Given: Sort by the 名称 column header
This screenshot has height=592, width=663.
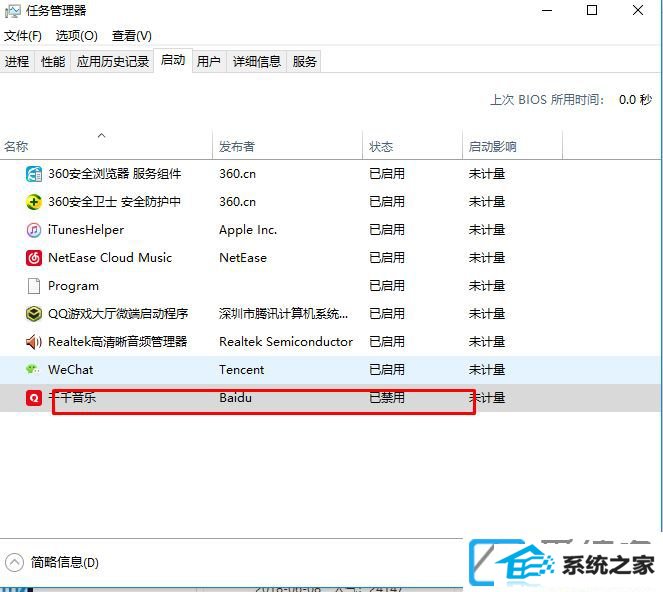Looking at the screenshot, I should click(x=106, y=146).
